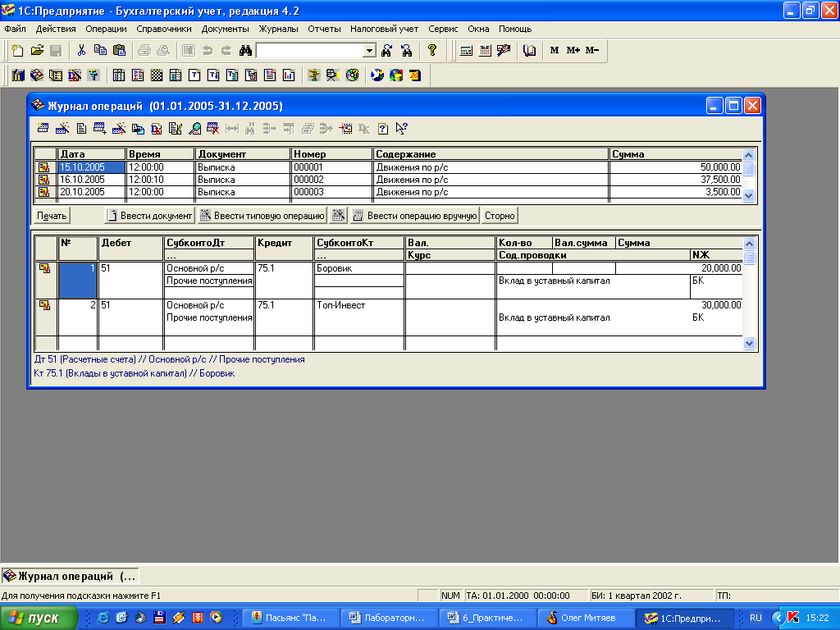Click the Find previous binoculars icon
Viewport: 840px width, 630px height.
[407, 50]
